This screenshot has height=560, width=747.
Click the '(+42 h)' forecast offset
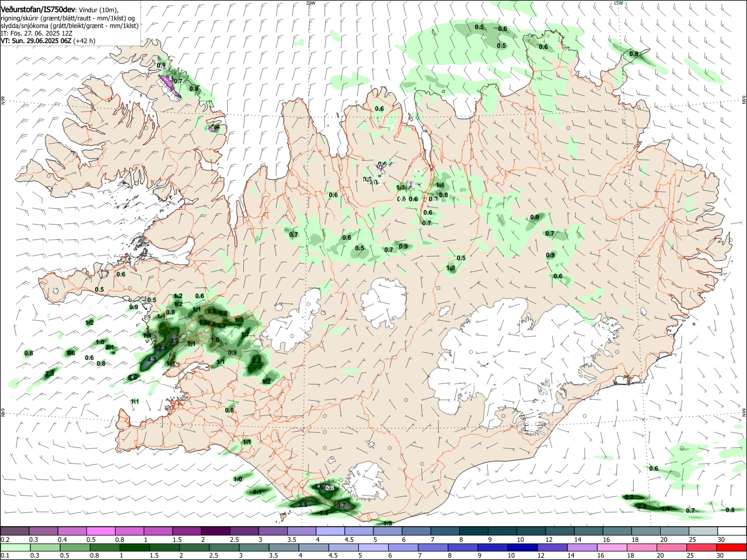click(x=85, y=41)
